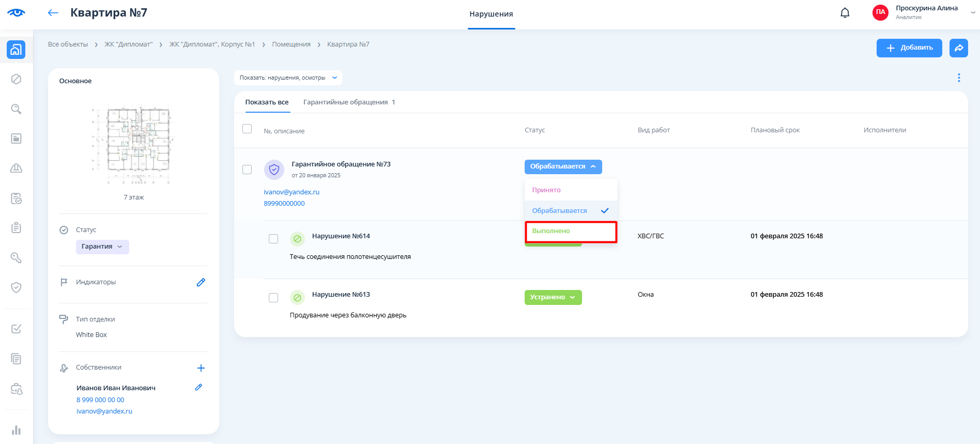This screenshot has height=444, width=980.
Task: Open notifications bell
Action: click(845, 13)
